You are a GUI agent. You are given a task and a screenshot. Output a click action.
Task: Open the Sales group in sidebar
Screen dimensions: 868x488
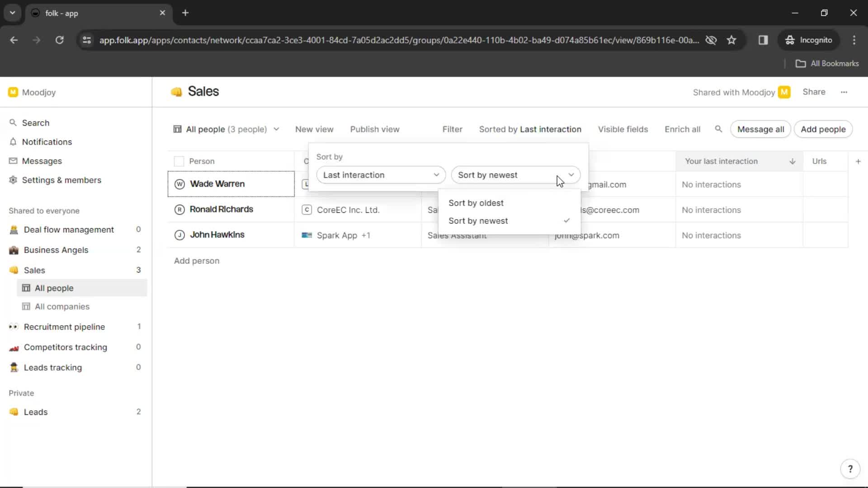34,270
